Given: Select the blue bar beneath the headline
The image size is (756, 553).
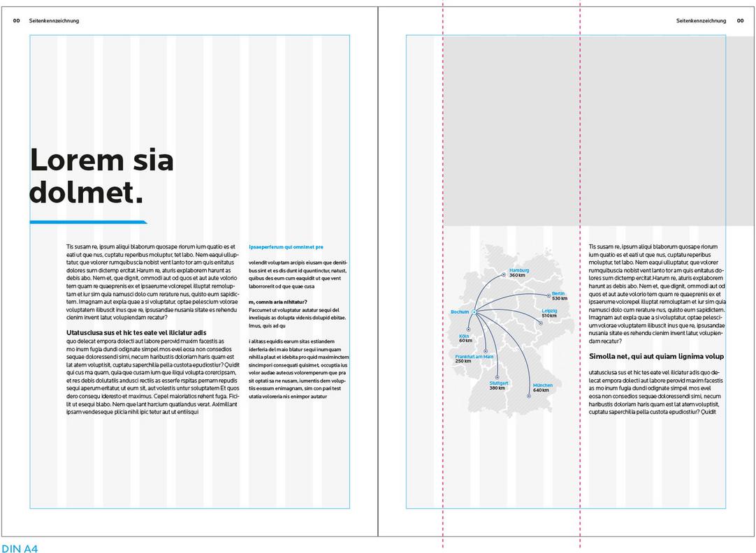Looking at the screenshot, I should tap(88, 222).
